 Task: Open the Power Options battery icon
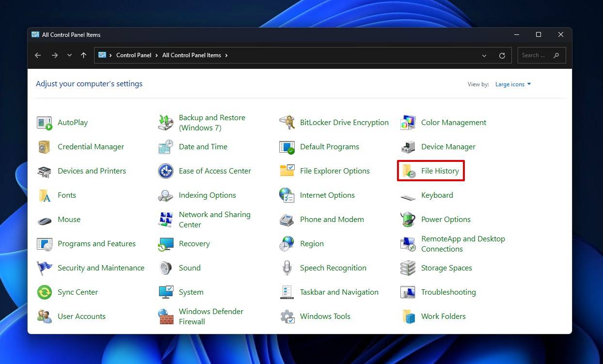(408, 220)
